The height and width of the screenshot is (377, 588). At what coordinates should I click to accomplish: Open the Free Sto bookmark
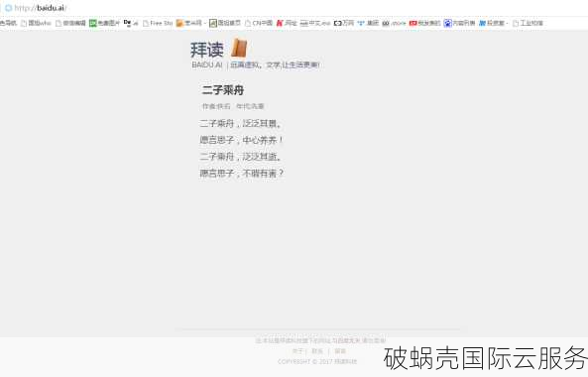158,23
